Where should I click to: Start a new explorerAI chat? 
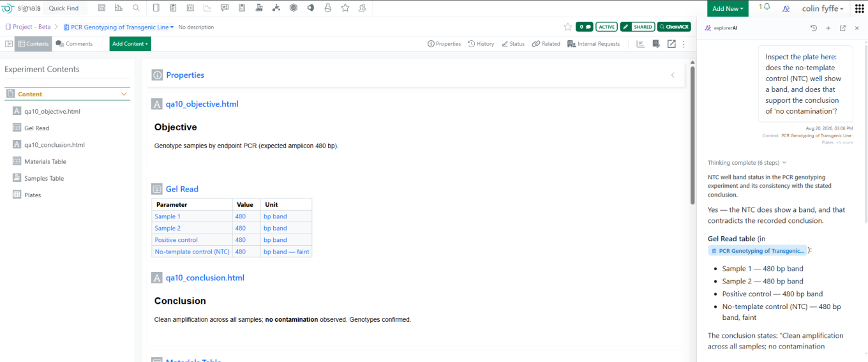coord(828,28)
